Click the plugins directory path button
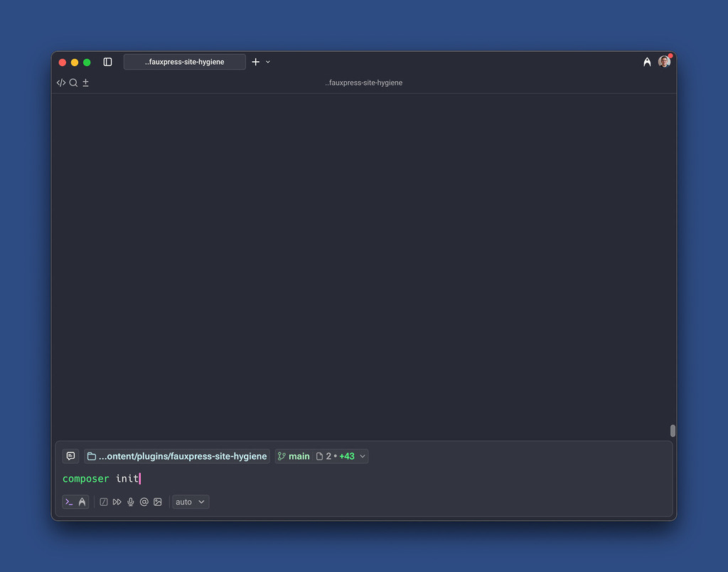The image size is (728, 572). point(176,456)
